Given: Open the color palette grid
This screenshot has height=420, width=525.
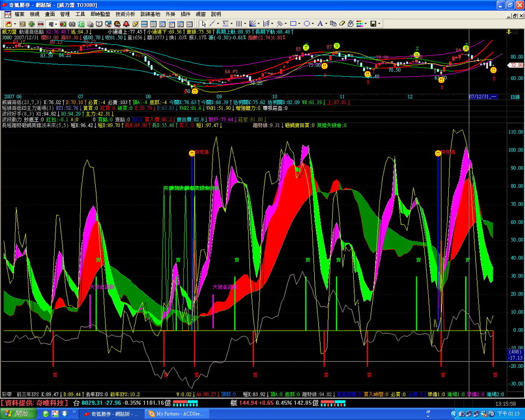Looking at the screenshot, I should point(360,24).
